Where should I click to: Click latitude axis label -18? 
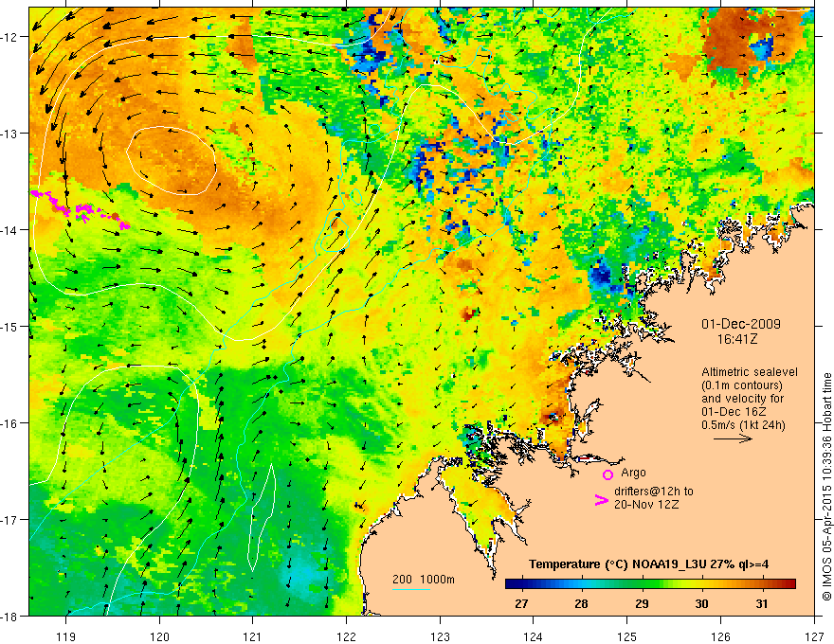coord(10,617)
